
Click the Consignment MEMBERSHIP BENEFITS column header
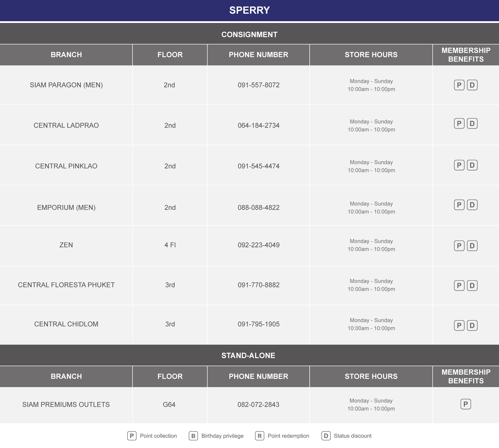[466, 55]
